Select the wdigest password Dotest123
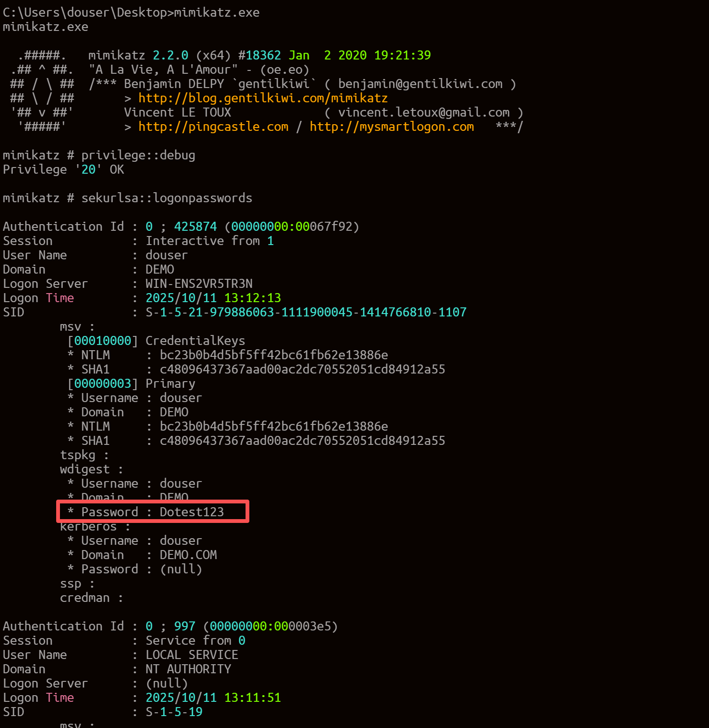 pos(192,512)
